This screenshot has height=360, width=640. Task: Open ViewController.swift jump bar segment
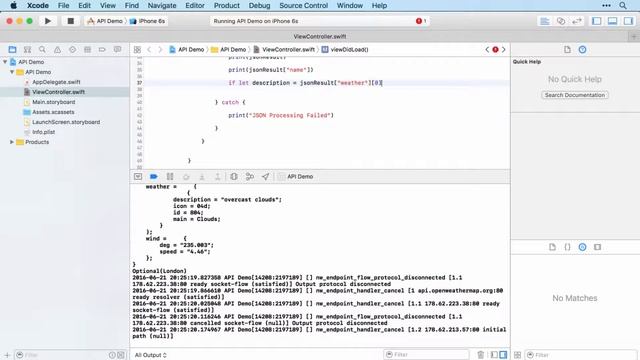point(284,49)
